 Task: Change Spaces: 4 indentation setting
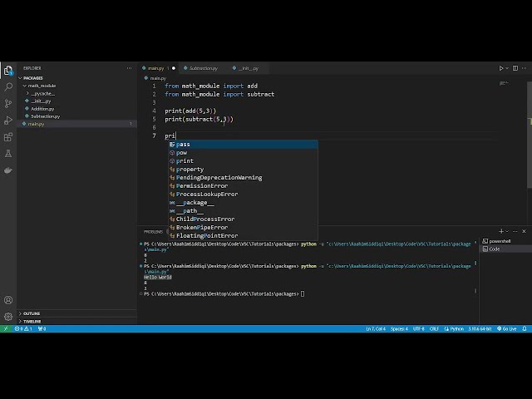pyautogui.click(x=399, y=329)
